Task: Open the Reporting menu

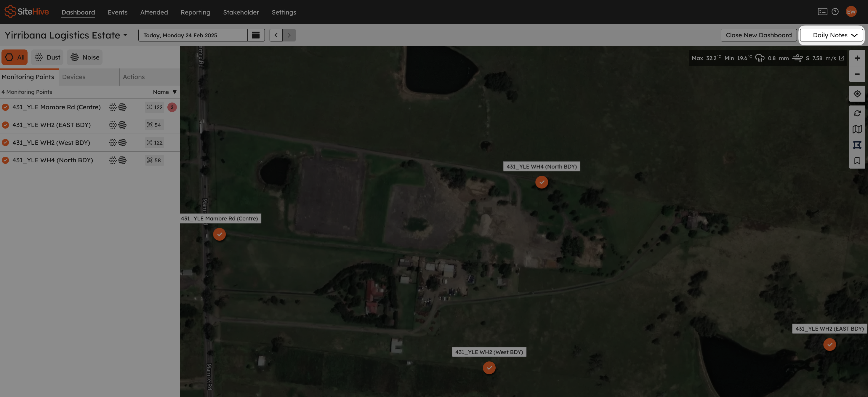Action: pos(196,12)
